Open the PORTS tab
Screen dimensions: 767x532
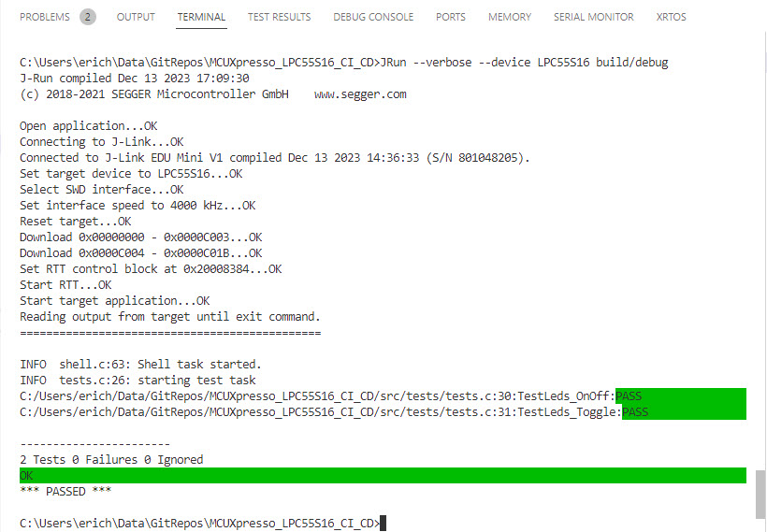coord(451,17)
